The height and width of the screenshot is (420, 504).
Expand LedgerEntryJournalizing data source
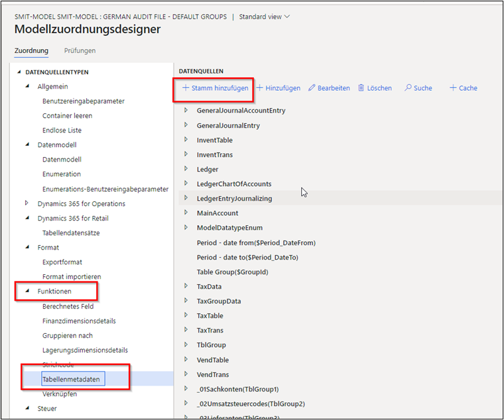point(186,198)
